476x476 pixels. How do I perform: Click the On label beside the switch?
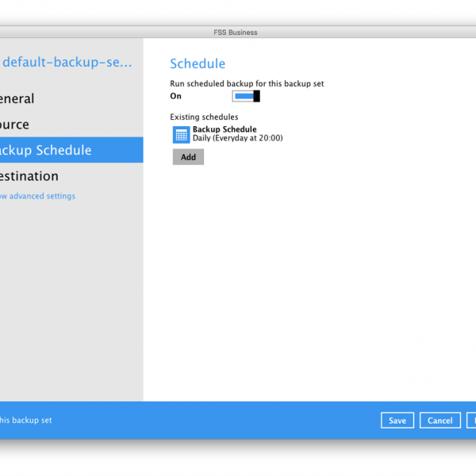(175, 96)
